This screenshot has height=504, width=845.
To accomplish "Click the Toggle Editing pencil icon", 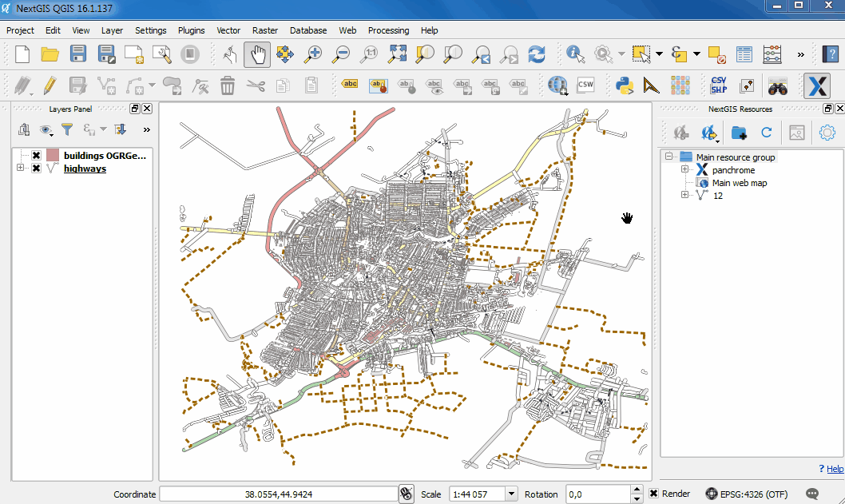I will pyautogui.click(x=50, y=85).
